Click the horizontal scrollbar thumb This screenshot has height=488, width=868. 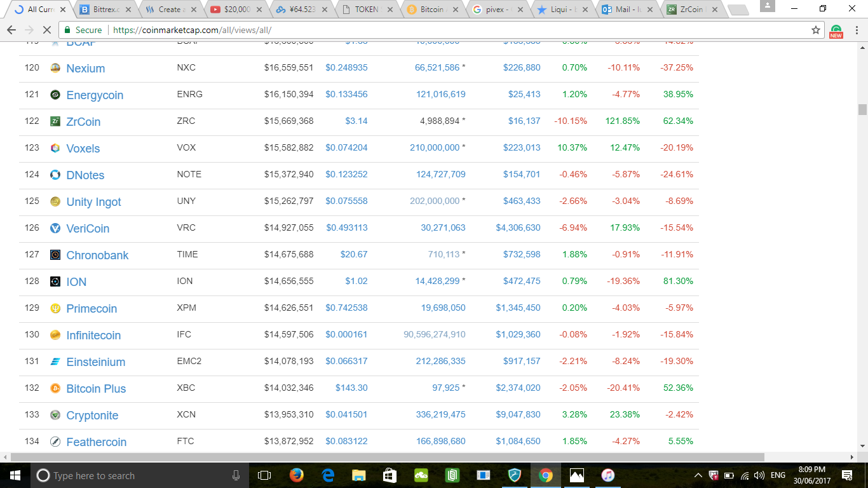point(387,457)
